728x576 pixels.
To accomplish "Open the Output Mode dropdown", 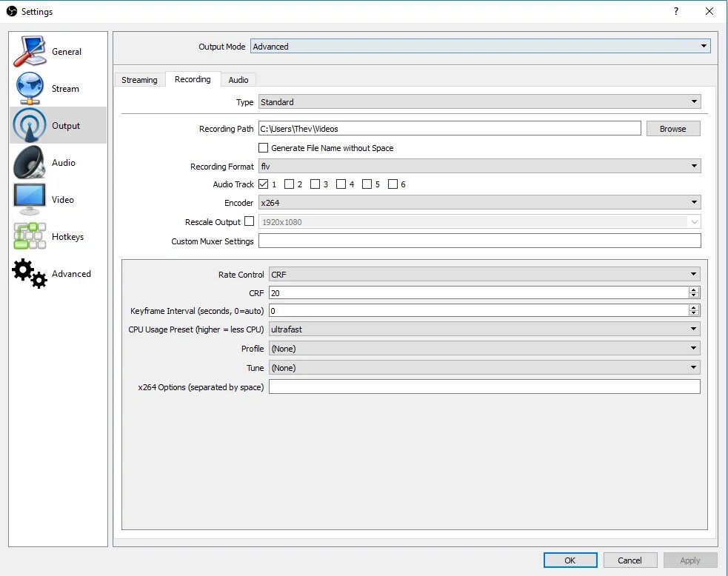I will [x=480, y=46].
